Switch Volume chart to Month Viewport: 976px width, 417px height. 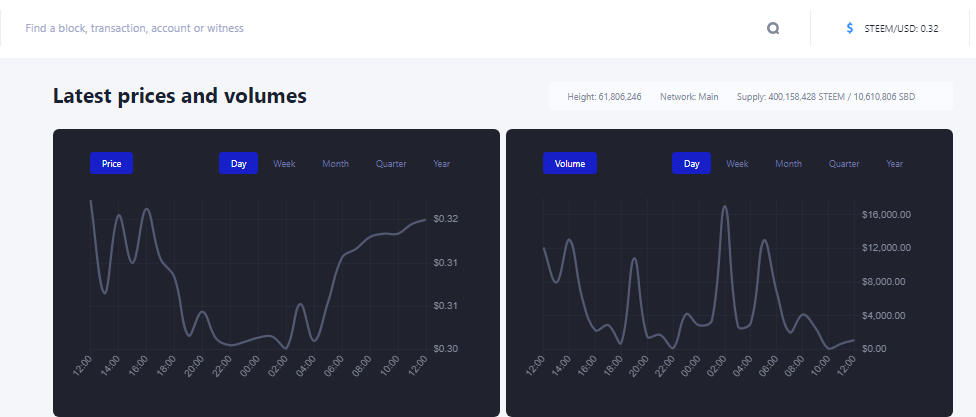pyautogui.click(x=789, y=164)
